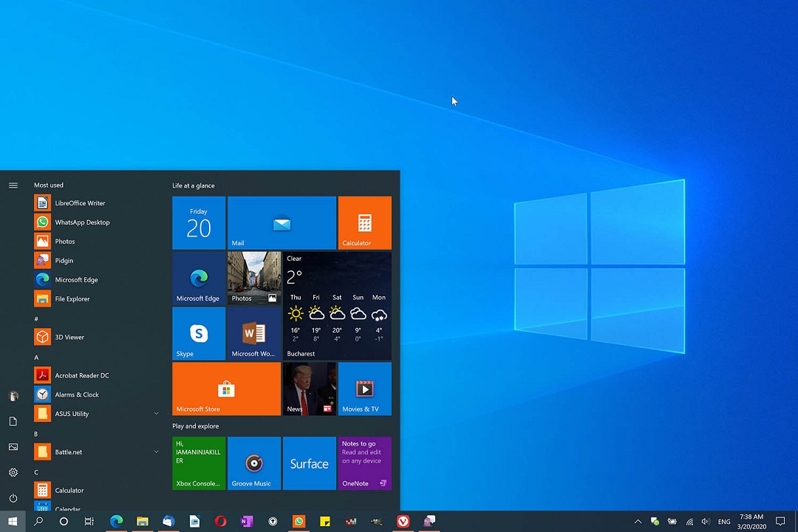Expand the Battle.net folder
Image resolution: width=798 pixels, height=532 pixels.
[x=156, y=452]
